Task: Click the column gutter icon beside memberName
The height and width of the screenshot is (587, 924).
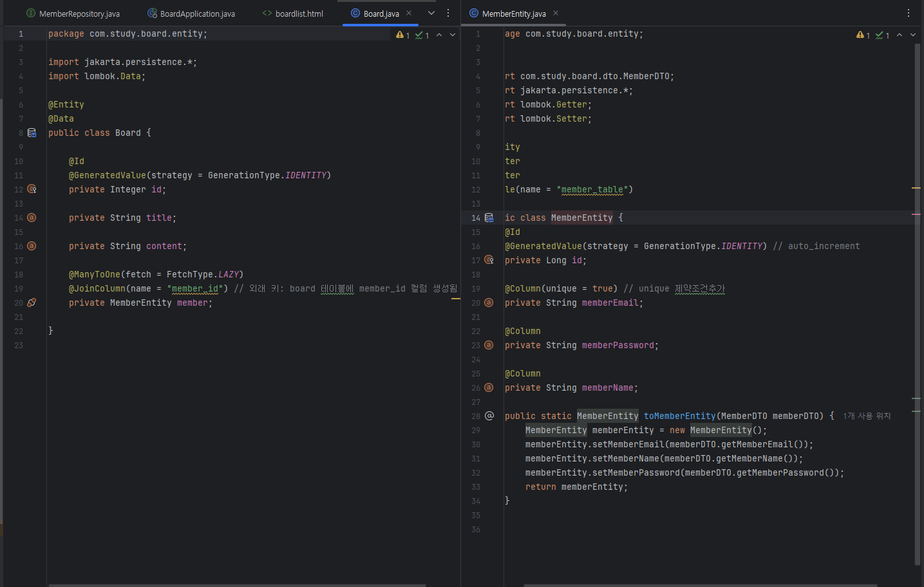Action: (489, 387)
